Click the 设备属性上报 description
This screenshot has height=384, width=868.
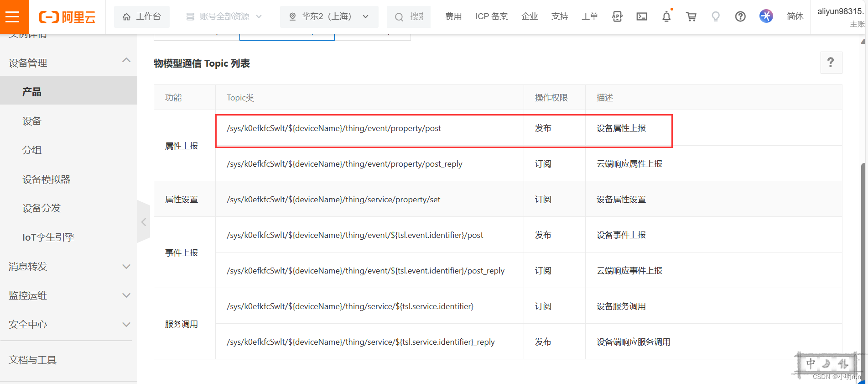(621, 128)
